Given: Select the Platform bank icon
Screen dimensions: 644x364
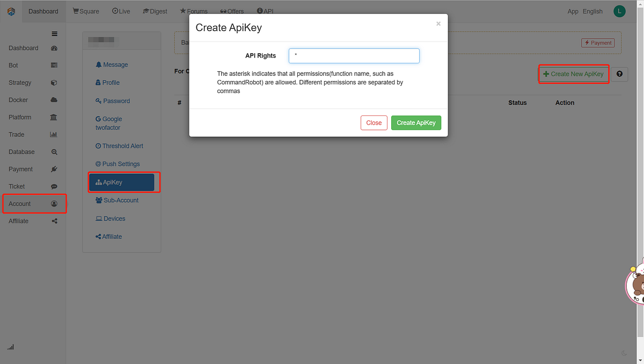Looking at the screenshot, I should [53, 117].
